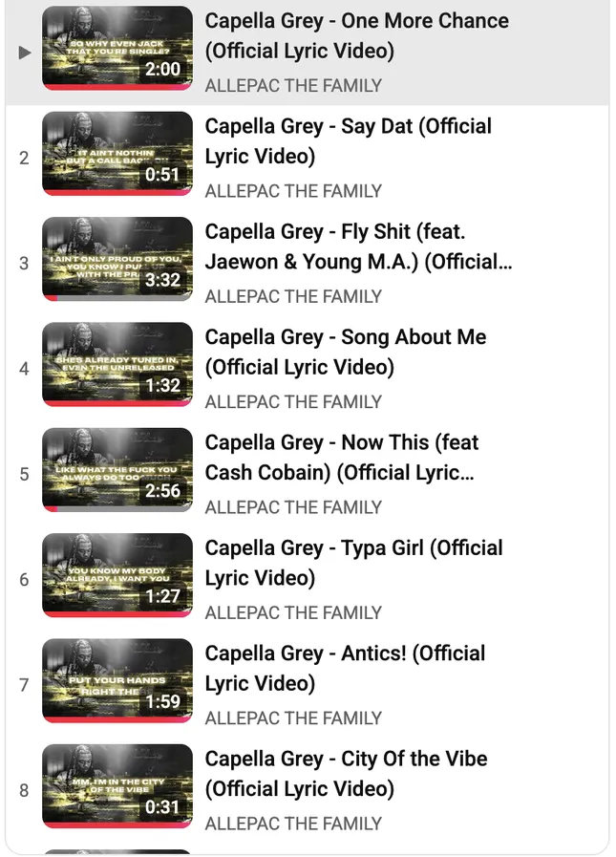Click the now-playing triangle icon beside first video

(25, 53)
